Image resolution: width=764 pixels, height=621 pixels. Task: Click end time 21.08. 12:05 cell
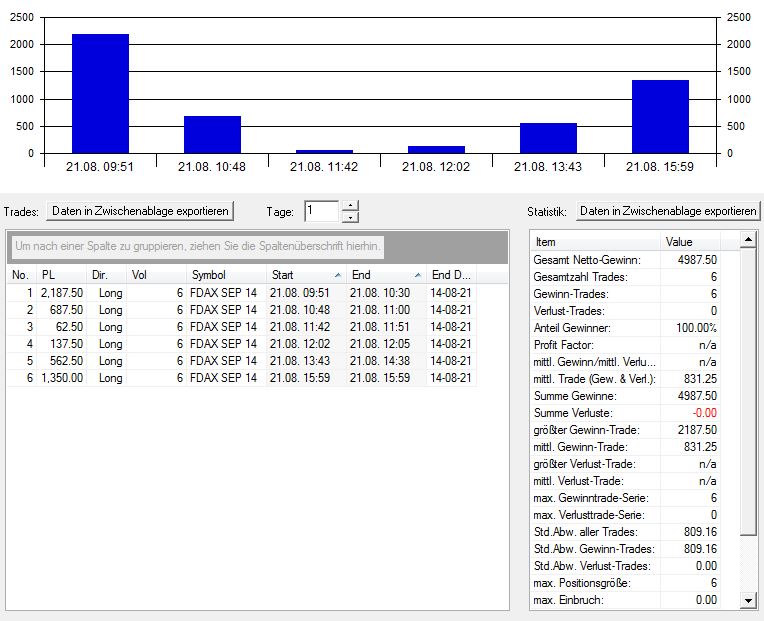pyautogui.click(x=386, y=344)
